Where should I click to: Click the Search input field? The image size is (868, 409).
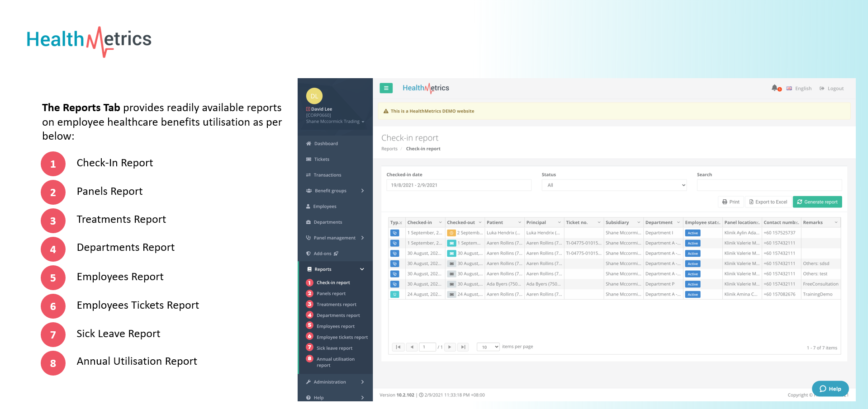click(x=769, y=185)
